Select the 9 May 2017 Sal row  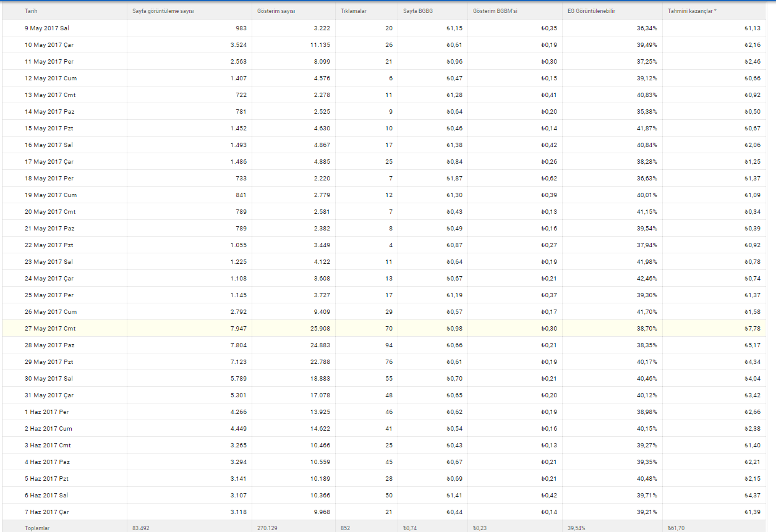(388, 28)
